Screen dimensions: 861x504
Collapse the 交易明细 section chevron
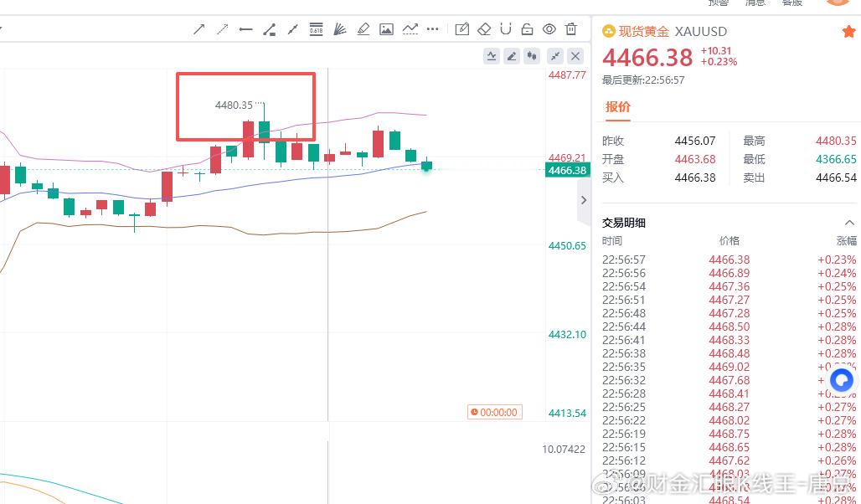click(849, 223)
